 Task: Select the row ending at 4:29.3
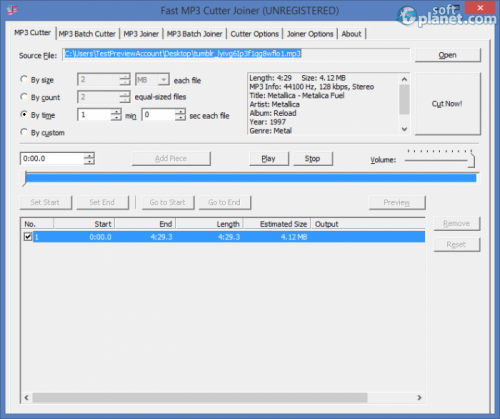click(224, 237)
